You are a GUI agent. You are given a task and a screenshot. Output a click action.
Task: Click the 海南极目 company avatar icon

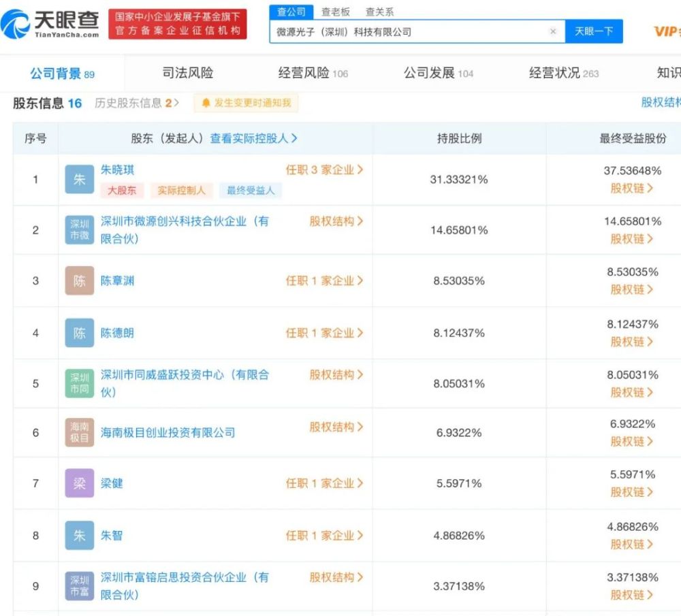pyautogui.click(x=80, y=433)
